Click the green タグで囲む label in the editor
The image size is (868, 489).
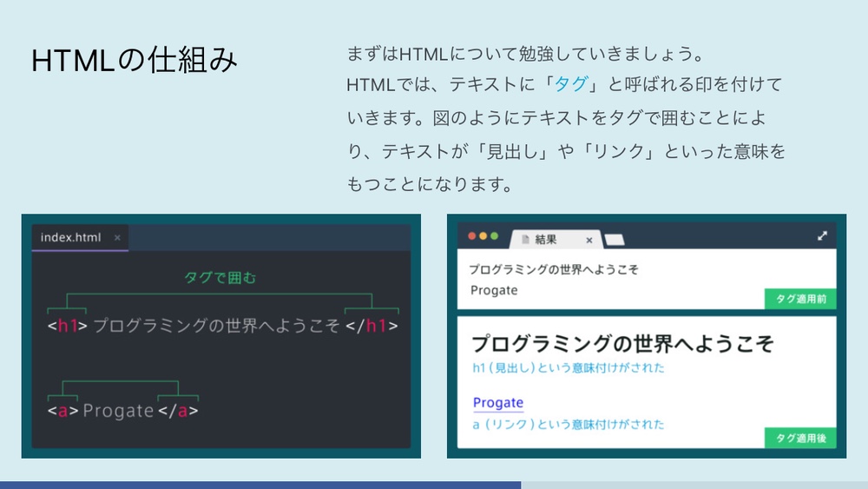click(x=220, y=278)
